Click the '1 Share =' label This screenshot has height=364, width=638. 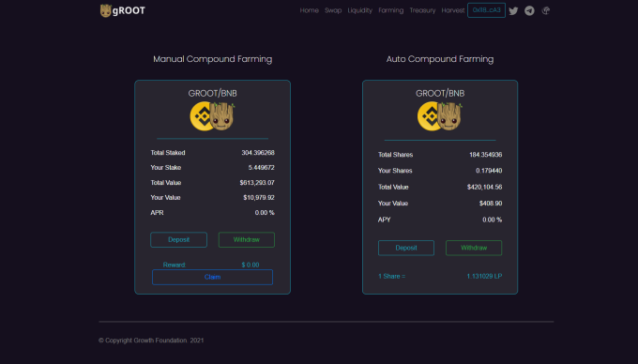[x=391, y=276]
